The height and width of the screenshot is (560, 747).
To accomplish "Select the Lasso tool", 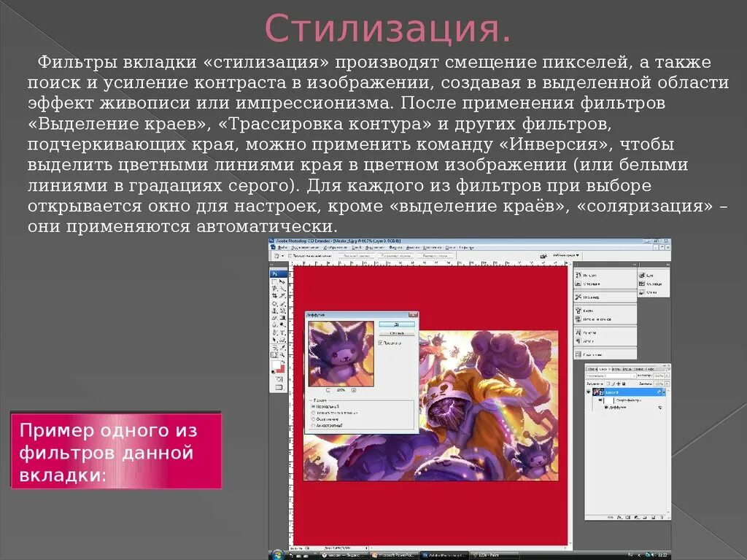I will pyautogui.click(x=274, y=289).
